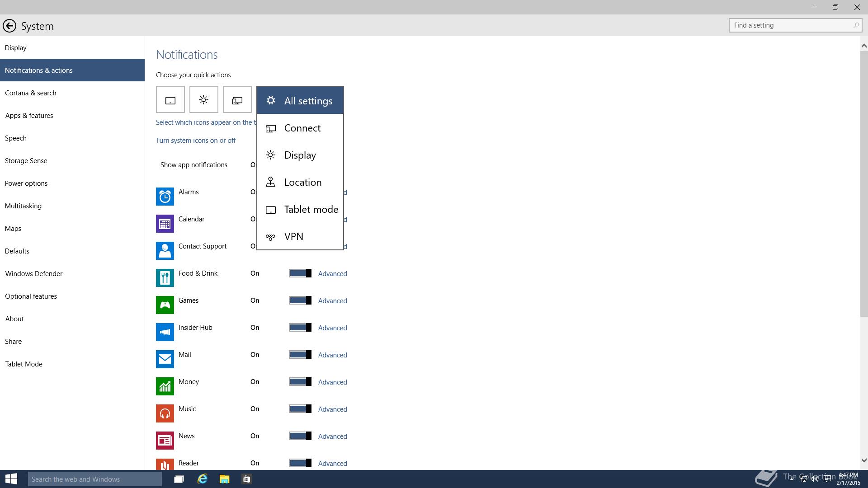This screenshot has width=868, height=488.
Task: Open Advanced settings for Music
Action: [333, 409]
